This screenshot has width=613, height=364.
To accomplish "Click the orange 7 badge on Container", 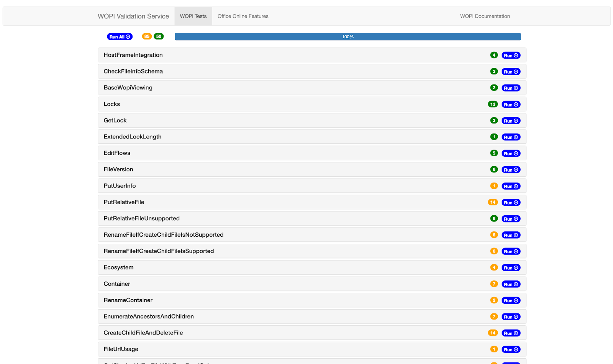I will pyautogui.click(x=494, y=284).
